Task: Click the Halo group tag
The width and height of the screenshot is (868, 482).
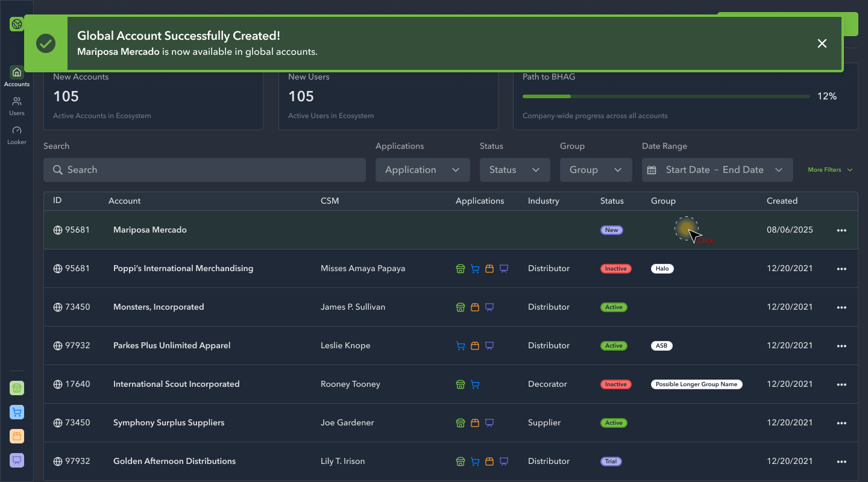Action: [662, 269]
